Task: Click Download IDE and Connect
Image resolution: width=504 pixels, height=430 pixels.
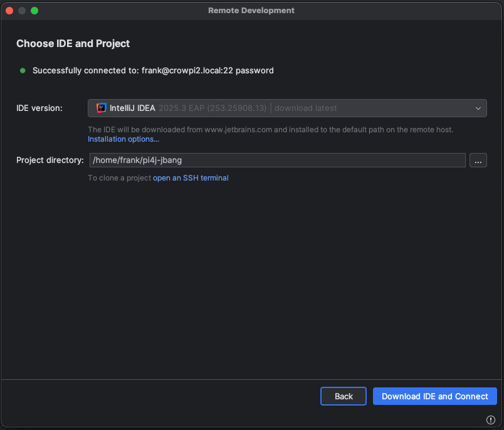Action: (434, 396)
